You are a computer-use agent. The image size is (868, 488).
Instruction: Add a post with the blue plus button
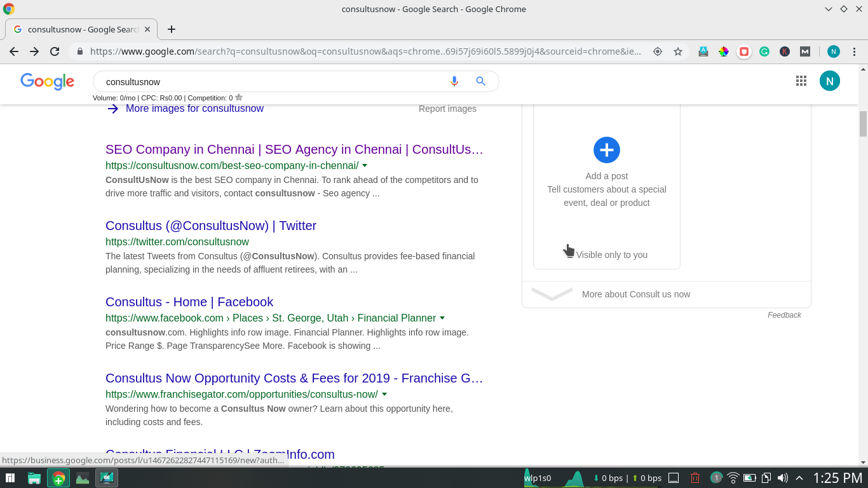coord(607,150)
